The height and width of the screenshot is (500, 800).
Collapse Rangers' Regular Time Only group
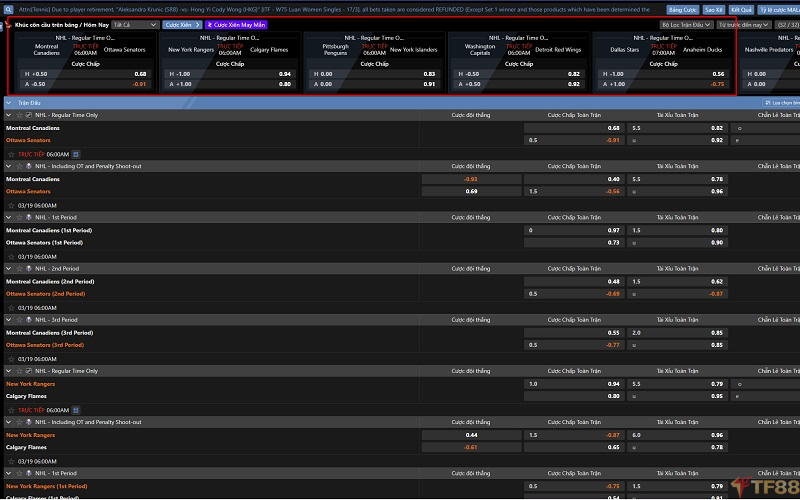(8, 371)
